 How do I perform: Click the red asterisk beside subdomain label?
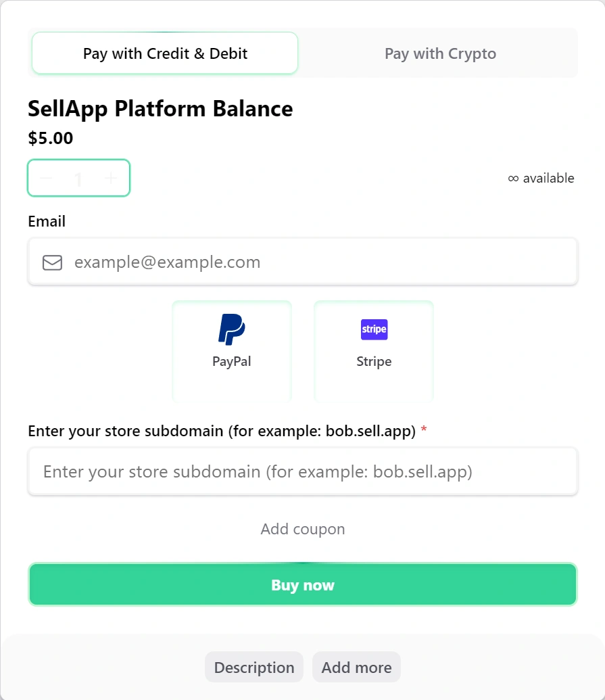[424, 430]
